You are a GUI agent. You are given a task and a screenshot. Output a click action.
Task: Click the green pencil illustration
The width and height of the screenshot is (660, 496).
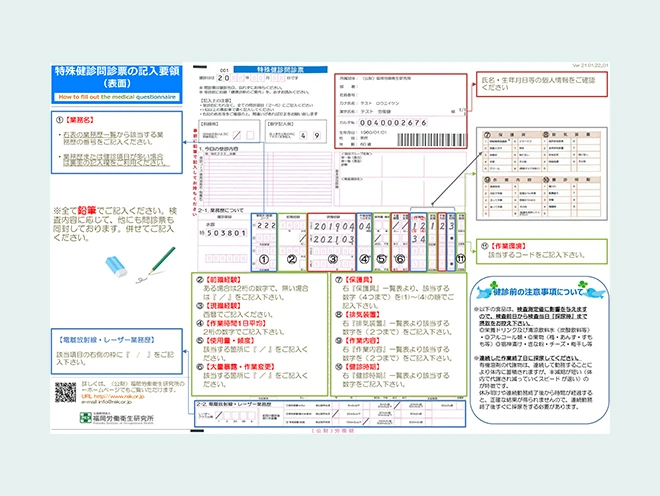pyautogui.click(x=161, y=261)
